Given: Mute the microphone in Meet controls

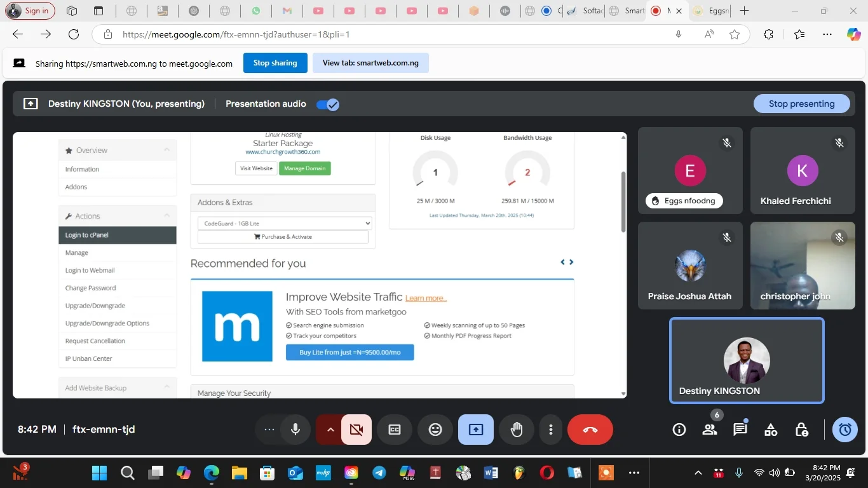Looking at the screenshot, I should (x=295, y=430).
